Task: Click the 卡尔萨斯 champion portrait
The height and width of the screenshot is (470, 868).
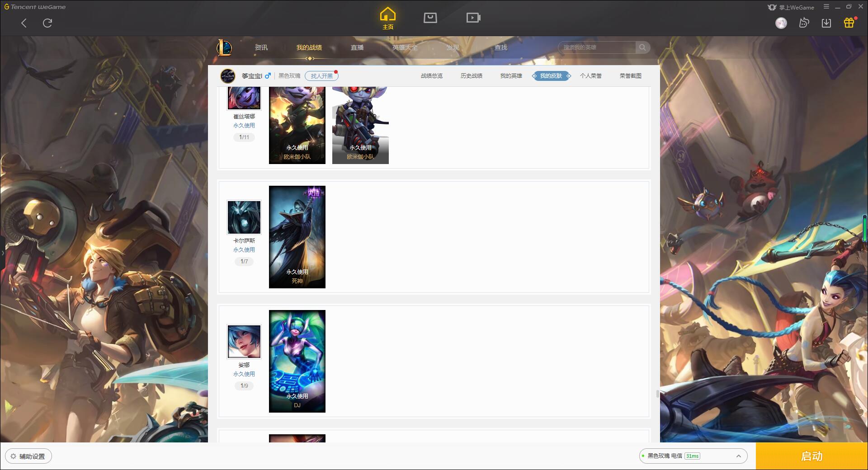Action: pyautogui.click(x=244, y=217)
